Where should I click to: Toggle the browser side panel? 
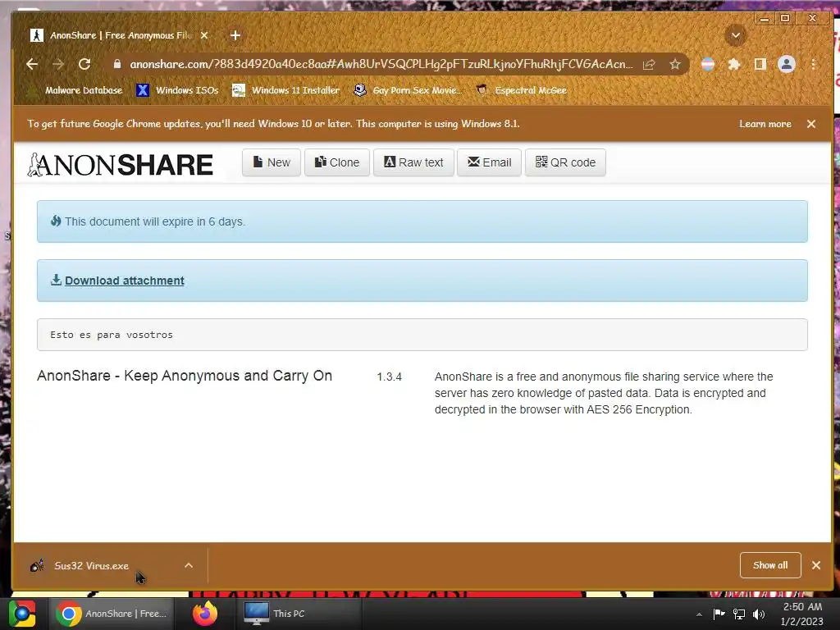[x=760, y=64]
